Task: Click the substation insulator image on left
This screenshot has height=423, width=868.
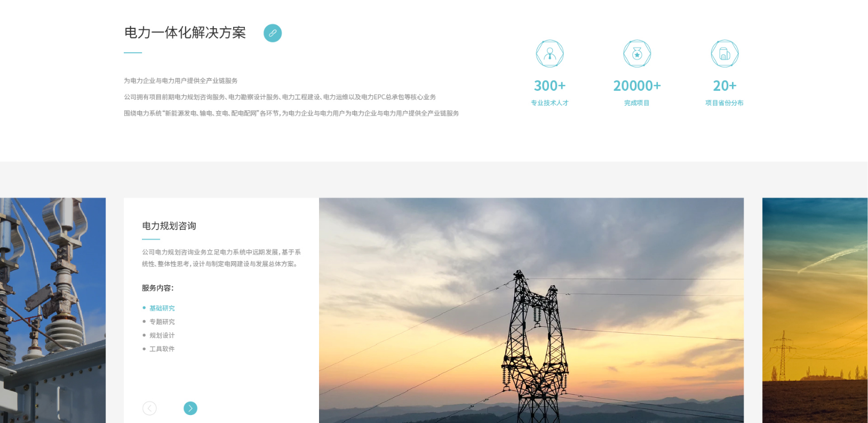Action: pos(53,310)
